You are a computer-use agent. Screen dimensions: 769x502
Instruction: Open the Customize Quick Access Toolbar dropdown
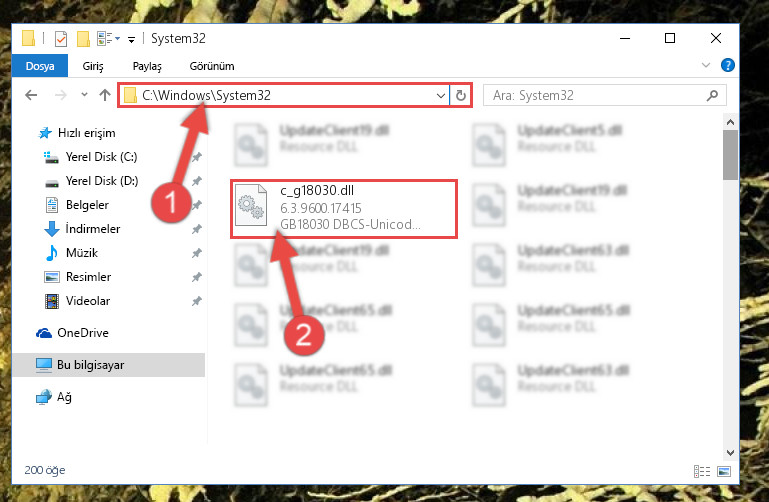[131, 39]
